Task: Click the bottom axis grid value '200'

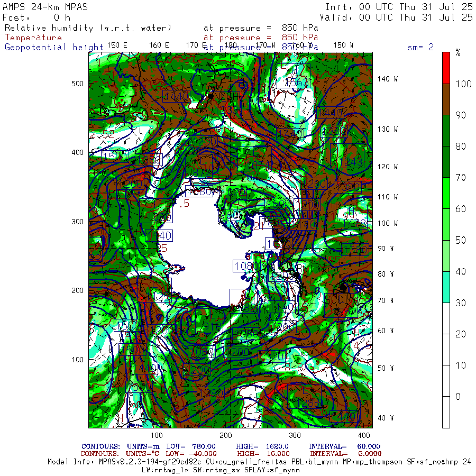Action: coord(225,435)
